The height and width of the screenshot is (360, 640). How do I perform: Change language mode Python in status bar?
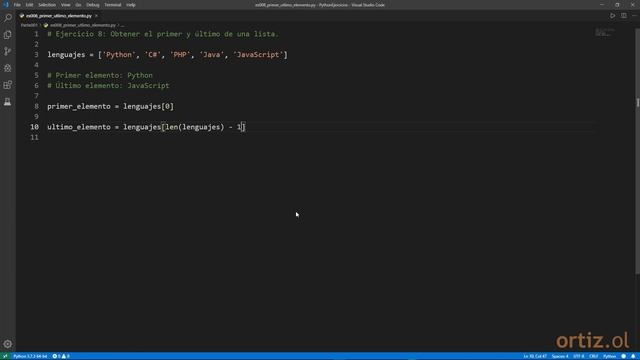coord(609,356)
